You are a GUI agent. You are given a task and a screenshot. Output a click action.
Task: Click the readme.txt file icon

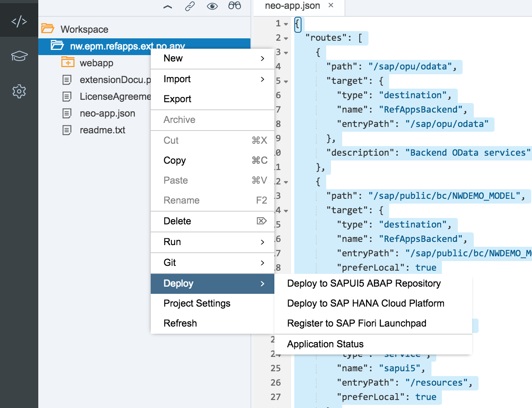(x=67, y=130)
